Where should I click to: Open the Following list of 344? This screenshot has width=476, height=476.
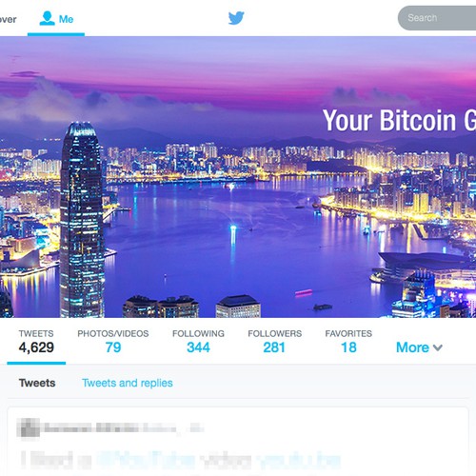[x=198, y=342]
